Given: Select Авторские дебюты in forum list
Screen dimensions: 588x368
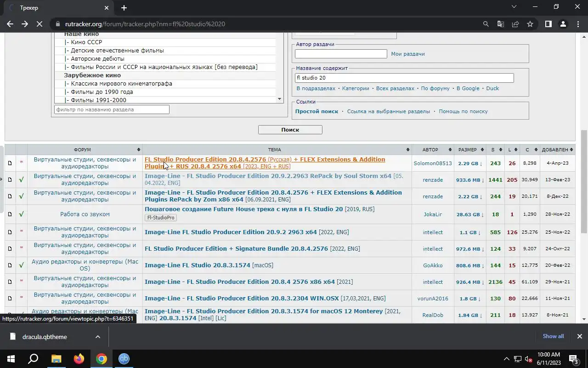Looking at the screenshot, I should [165, 59].
